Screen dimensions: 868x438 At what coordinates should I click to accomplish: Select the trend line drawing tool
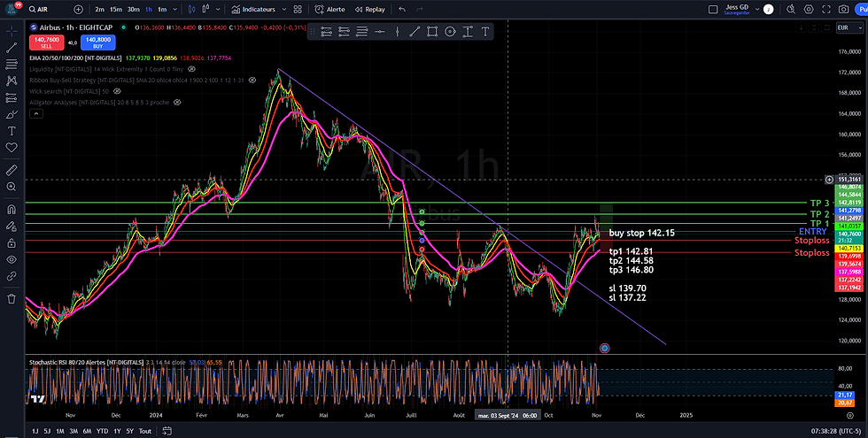click(11, 48)
